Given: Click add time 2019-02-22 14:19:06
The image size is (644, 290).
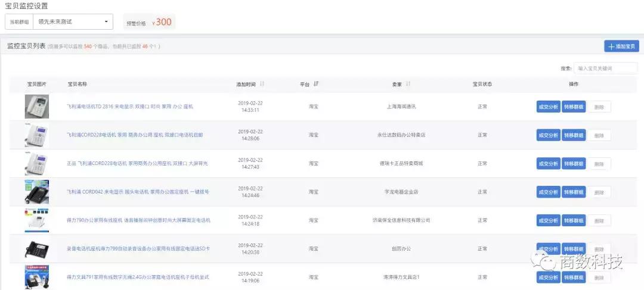Looking at the screenshot, I should [x=250, y=277].
